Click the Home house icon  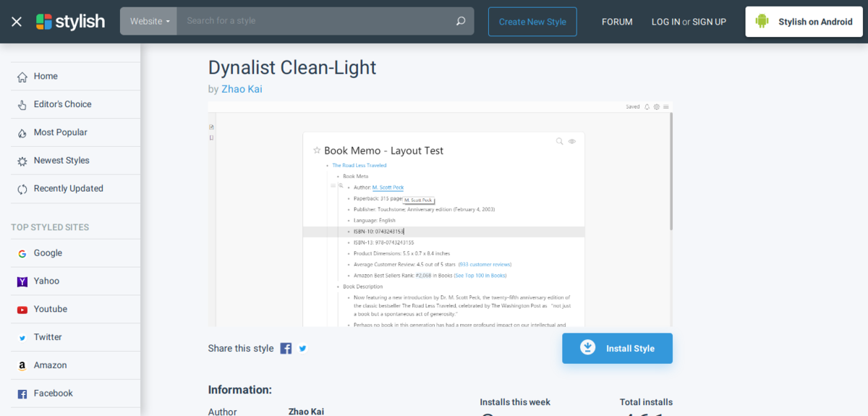point(22,77)
